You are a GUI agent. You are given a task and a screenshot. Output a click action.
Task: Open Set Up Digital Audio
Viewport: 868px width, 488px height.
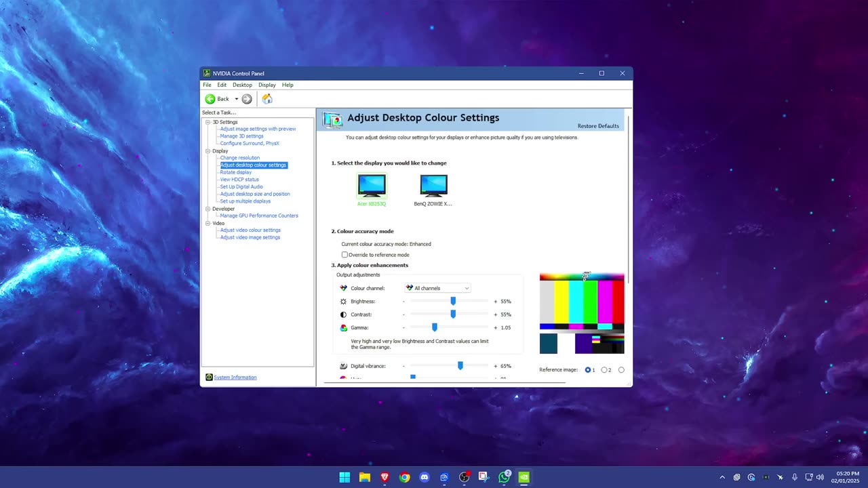click(241, 187)
